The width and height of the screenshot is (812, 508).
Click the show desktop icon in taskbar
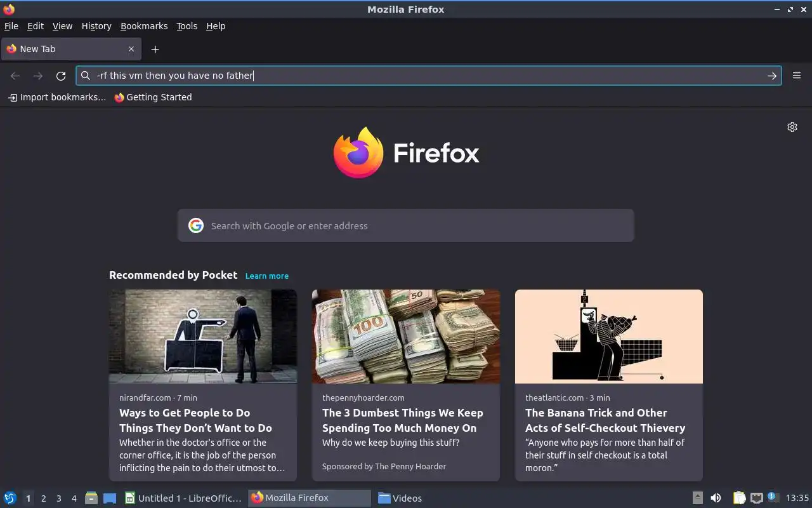pos(109,498)
